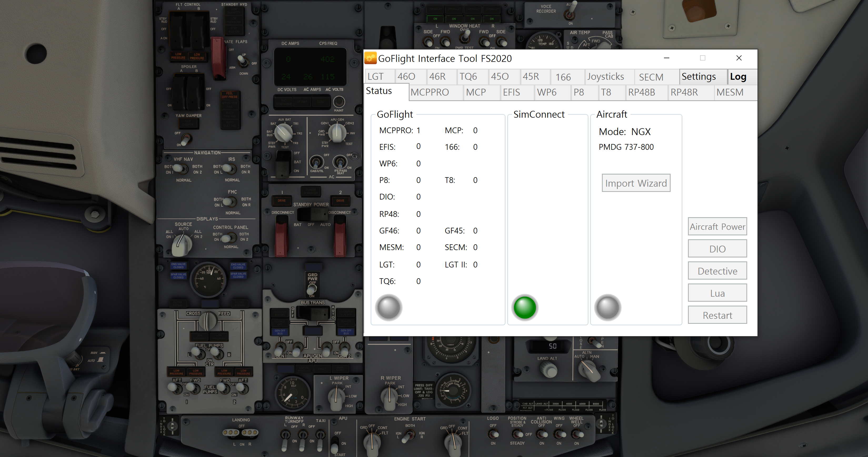This screenshot has width=868, height=457.
Task: Open the Settings tab
Action: [703, 77]
